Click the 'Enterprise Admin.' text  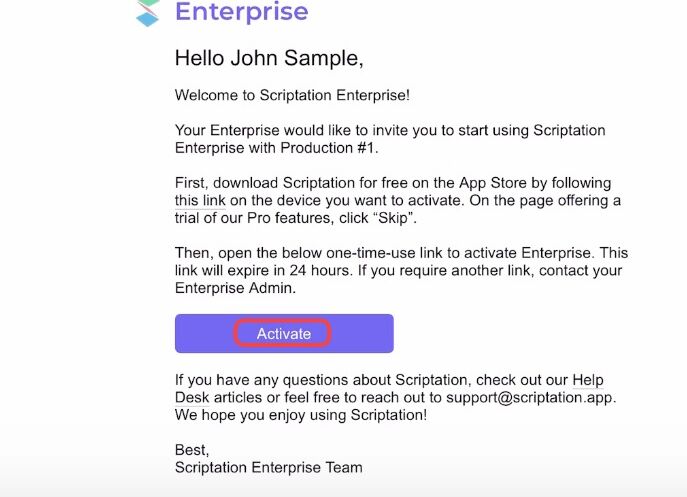coord(235,288)
